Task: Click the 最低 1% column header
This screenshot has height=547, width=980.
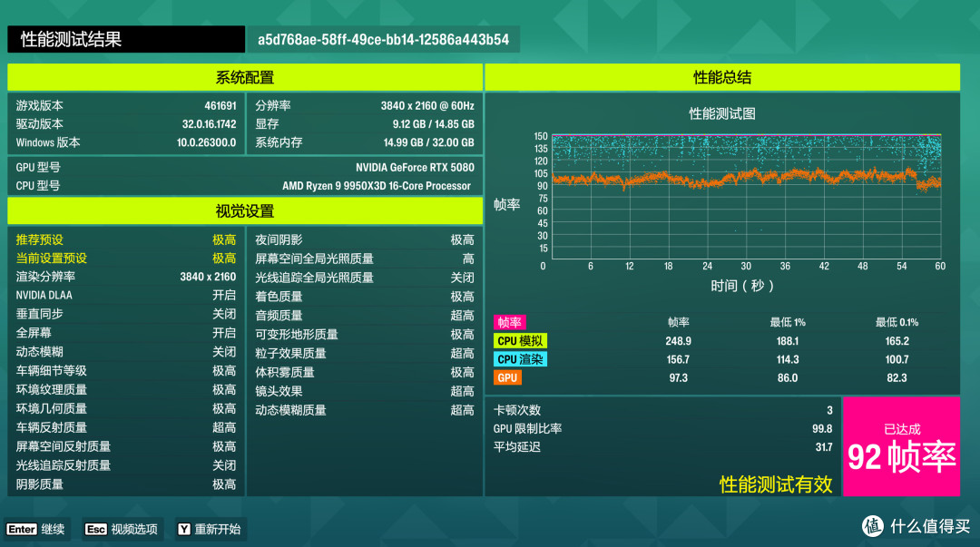Action: [788, 322]
